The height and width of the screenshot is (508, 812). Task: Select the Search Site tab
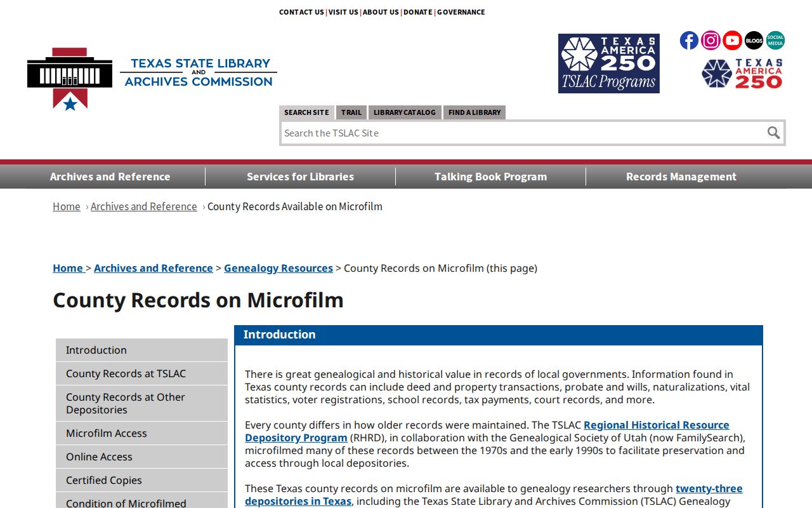306,112
